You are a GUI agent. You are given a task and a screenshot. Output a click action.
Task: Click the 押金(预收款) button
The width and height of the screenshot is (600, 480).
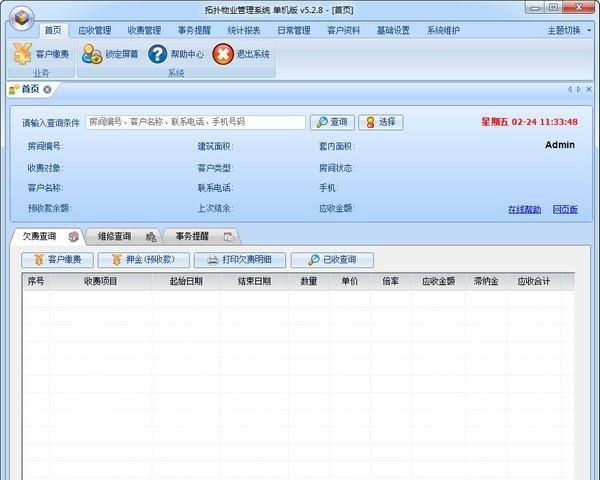click(x=143, y=260)
